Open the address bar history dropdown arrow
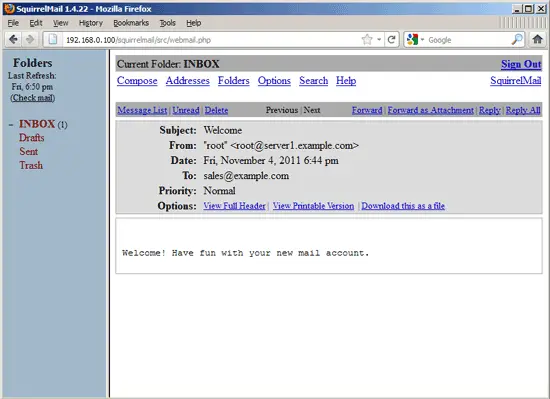Screen dimensions: 550x399 pos(379,39)
